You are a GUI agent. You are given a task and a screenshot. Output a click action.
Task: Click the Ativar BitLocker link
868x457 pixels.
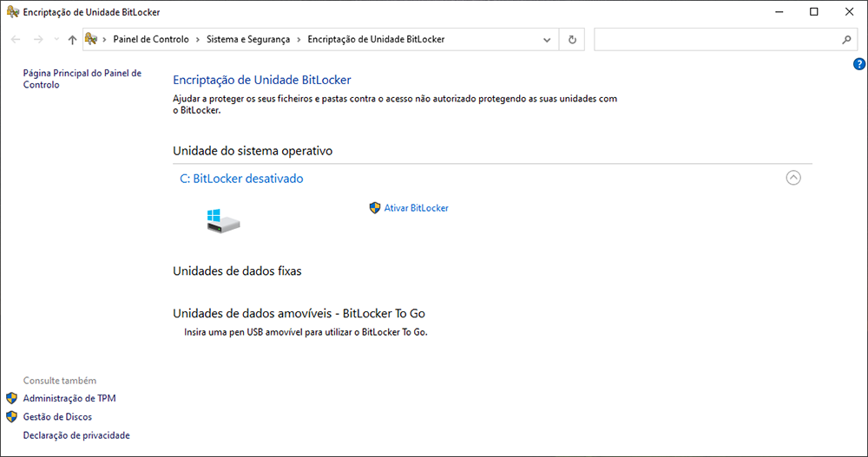tap(417, 208)
